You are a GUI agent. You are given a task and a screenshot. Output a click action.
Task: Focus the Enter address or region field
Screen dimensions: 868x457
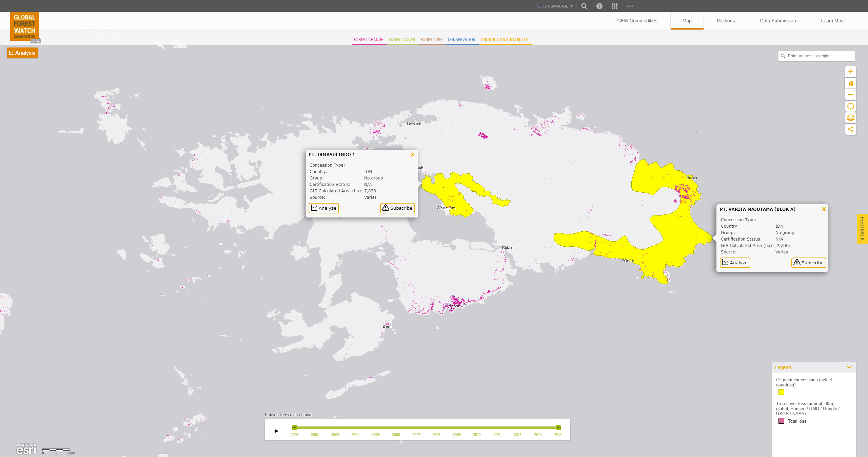[x=816, y=56]
